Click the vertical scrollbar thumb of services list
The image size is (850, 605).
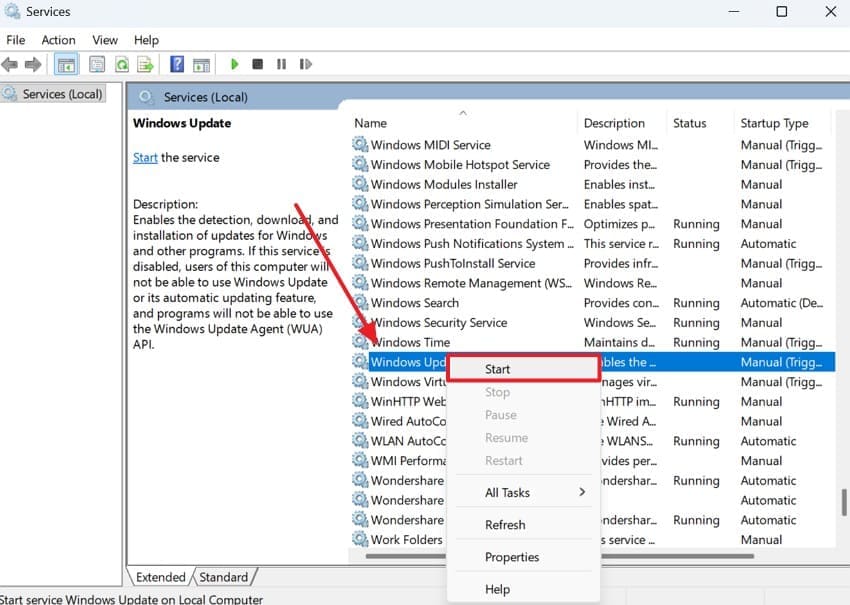tap(843, 503)
